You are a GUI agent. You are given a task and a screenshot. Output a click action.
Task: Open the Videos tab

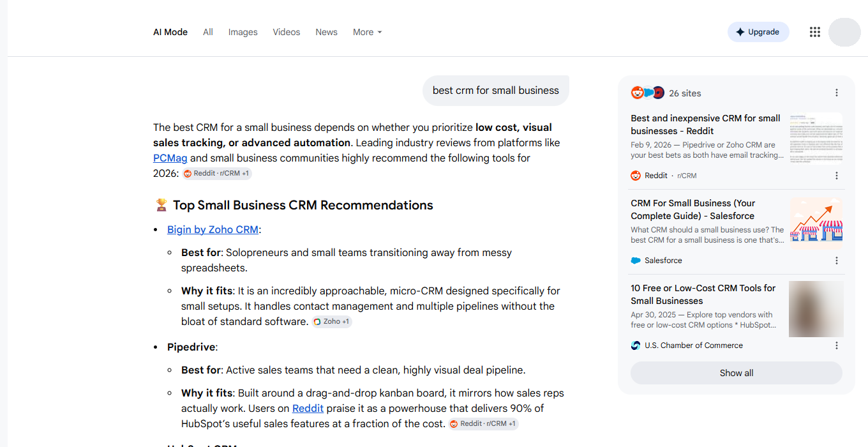tap(287, 32)
